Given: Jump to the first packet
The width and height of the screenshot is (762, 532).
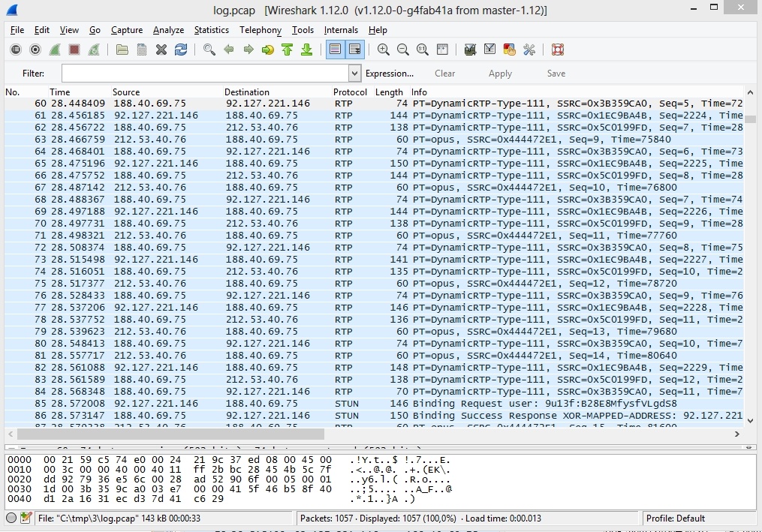Looking at the screenshot, I should click(287, 50).
